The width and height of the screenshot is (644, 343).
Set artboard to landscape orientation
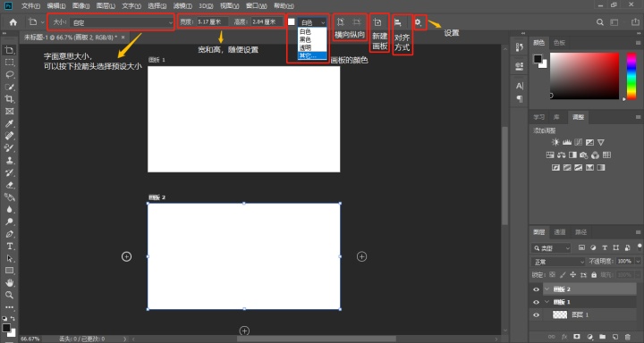click(x=357, y=22)
